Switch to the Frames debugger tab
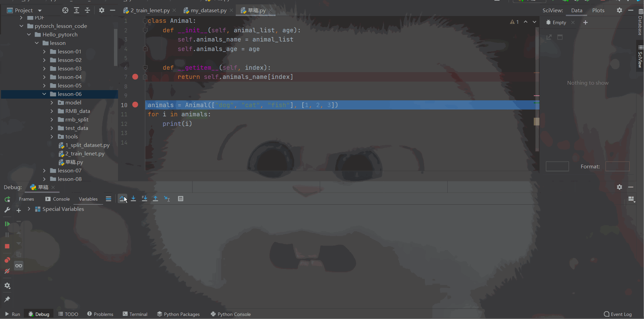644x319 pixels. point(27,199)
